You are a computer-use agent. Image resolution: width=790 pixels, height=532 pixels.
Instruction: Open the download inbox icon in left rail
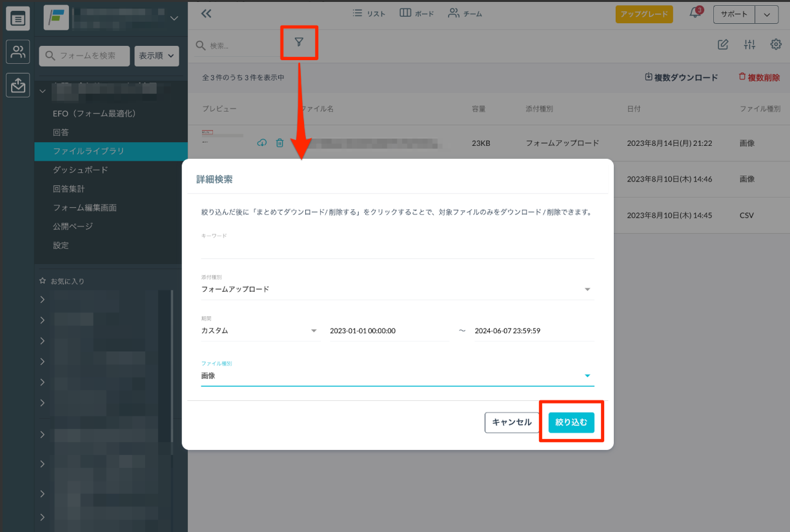[x=18, y=85]
